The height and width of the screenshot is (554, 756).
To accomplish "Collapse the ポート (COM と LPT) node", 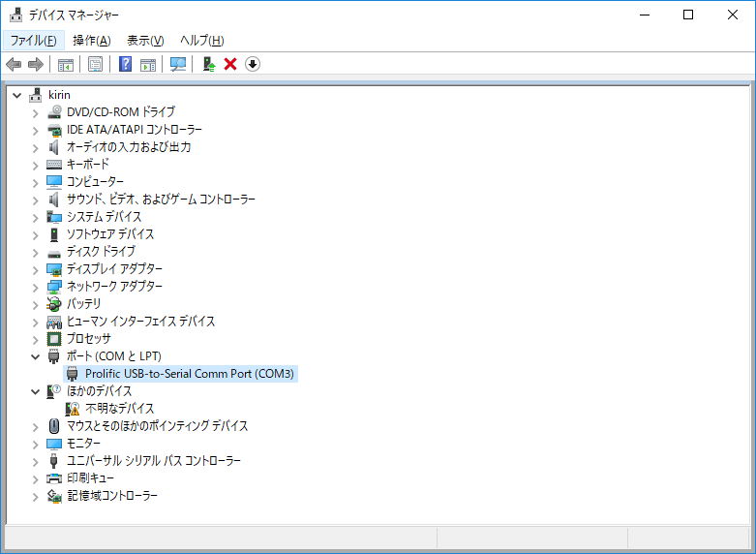I will tap(35, 356).
